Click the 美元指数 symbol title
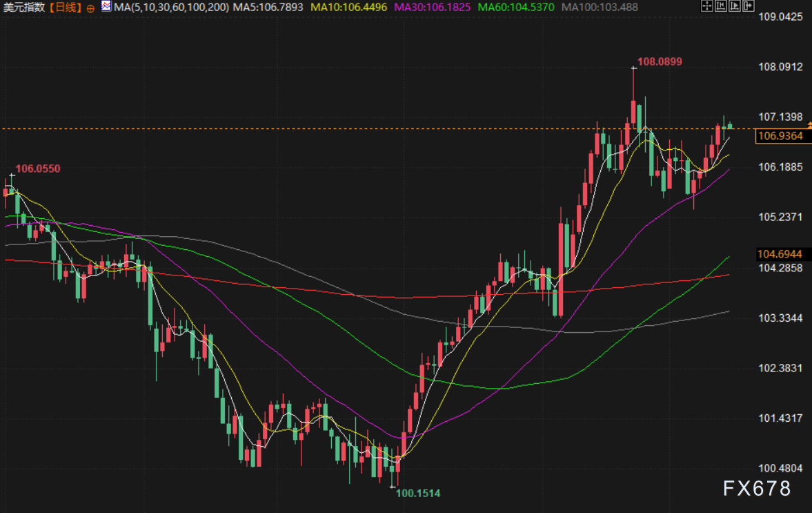The image size is (812, 513). point(25,8)
